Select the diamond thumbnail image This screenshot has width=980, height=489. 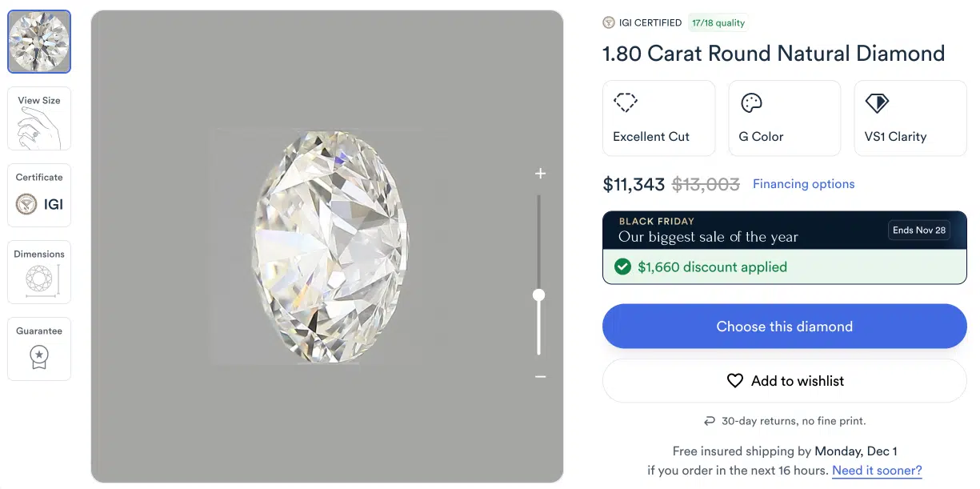[38, 40]
